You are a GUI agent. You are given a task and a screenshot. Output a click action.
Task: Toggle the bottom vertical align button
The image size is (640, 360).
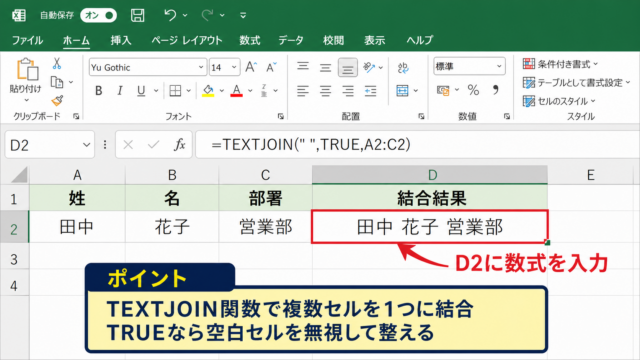tap(348, 68)
